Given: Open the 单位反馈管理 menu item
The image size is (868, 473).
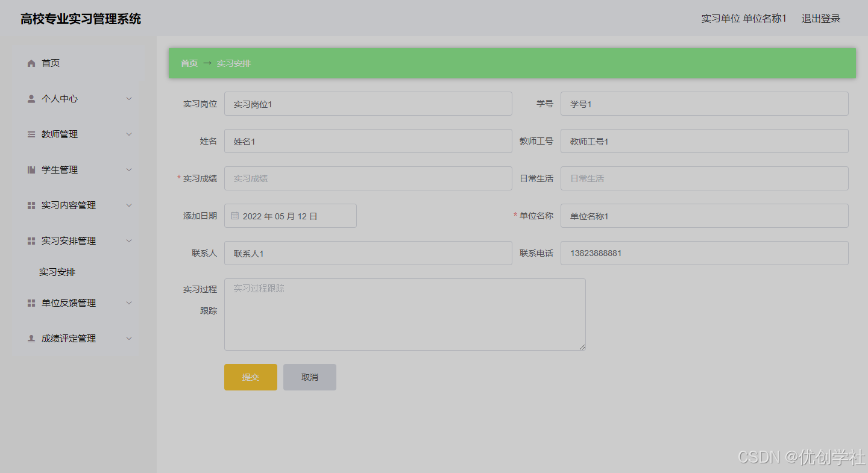Looking at the screenshot, I should [77, 303].
